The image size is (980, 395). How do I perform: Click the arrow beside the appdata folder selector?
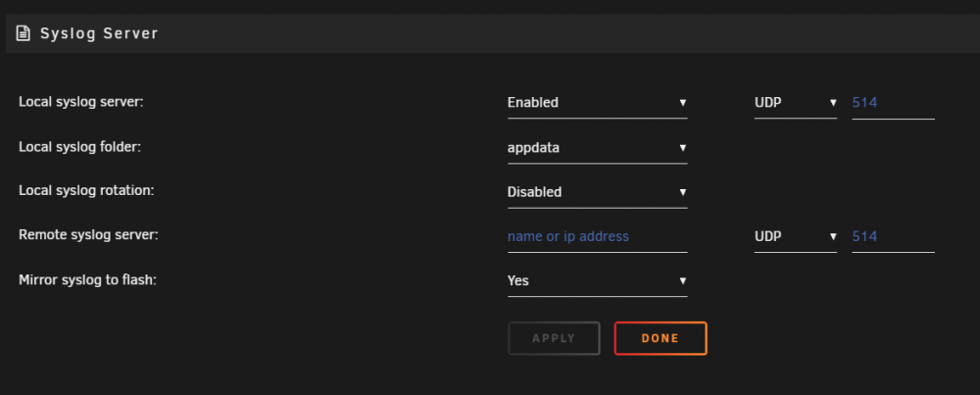[682, 148]
